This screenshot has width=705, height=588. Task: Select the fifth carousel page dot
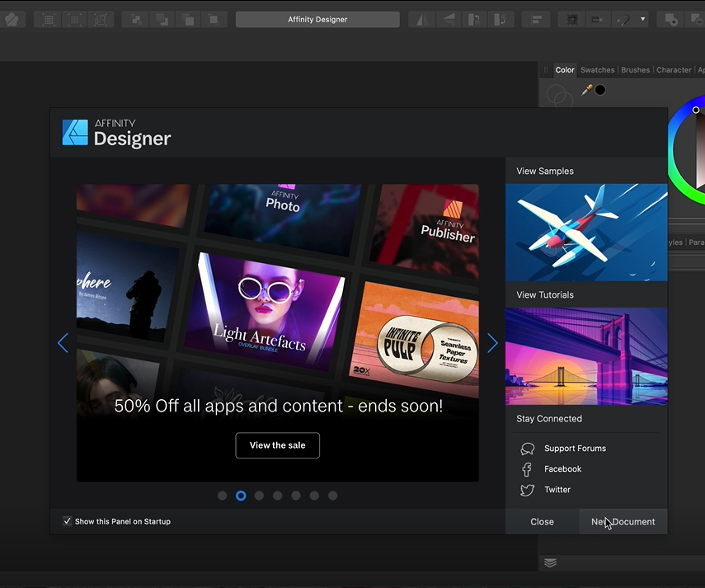click(296, 496)
